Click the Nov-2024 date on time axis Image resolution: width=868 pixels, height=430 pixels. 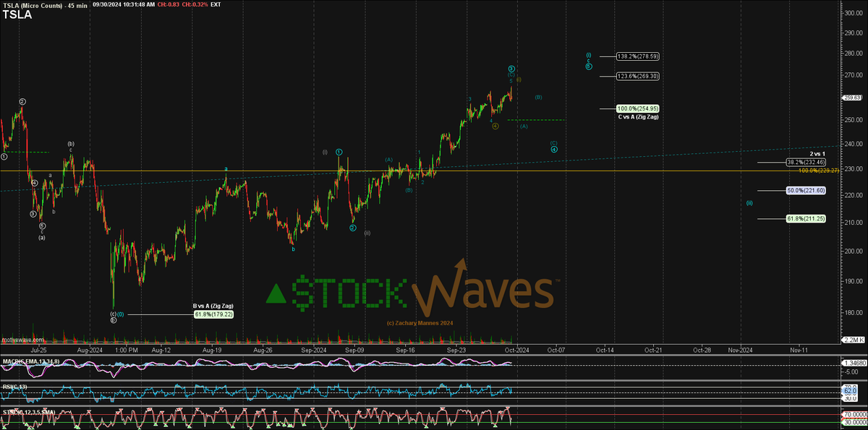coord(741,349)
